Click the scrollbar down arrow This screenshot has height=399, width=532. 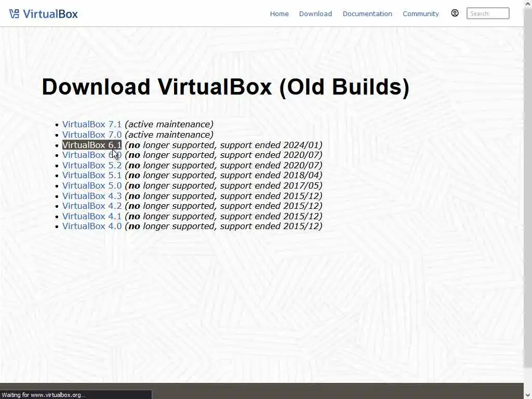point(528,395)
